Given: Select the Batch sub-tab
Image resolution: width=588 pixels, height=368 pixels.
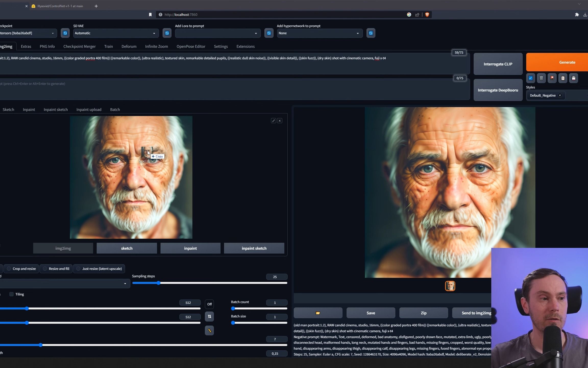Looking at the screenshot, I should pyautogui.click(x=115, y=110).
